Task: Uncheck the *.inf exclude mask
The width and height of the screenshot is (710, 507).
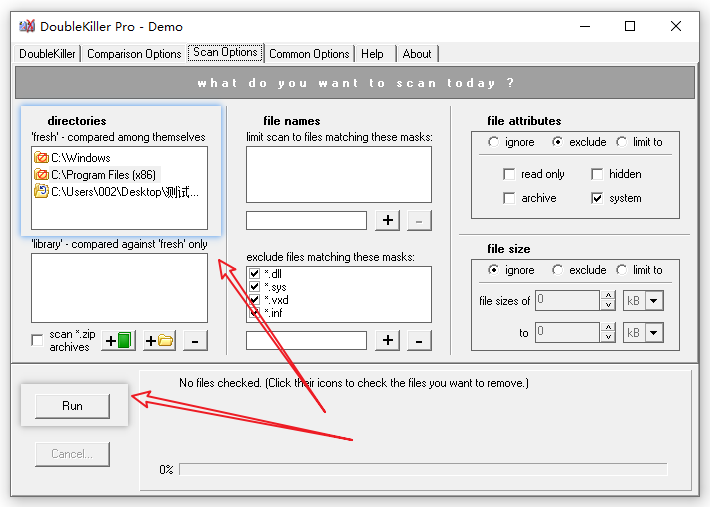Action: coord(254,312)
